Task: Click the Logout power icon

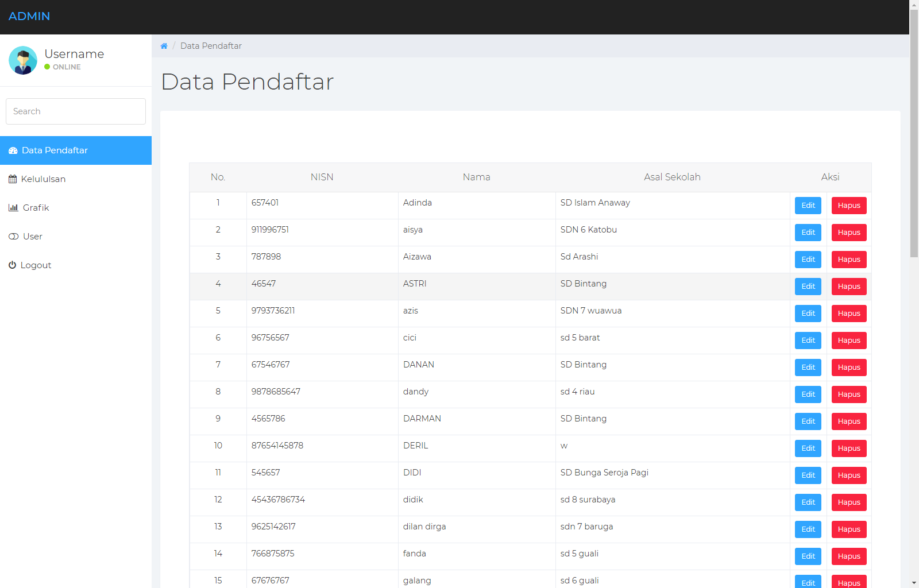Action: [12, 265]
